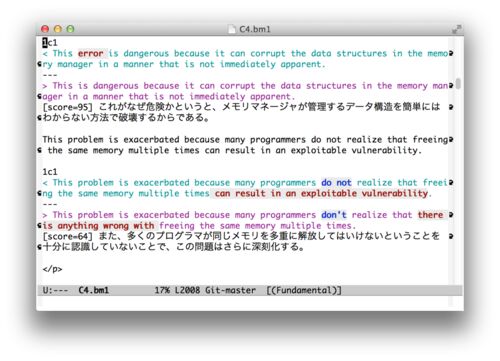Click the blue-highlighted word "don't"
Viewport: 500px width, 361px height.
(334, 215)
